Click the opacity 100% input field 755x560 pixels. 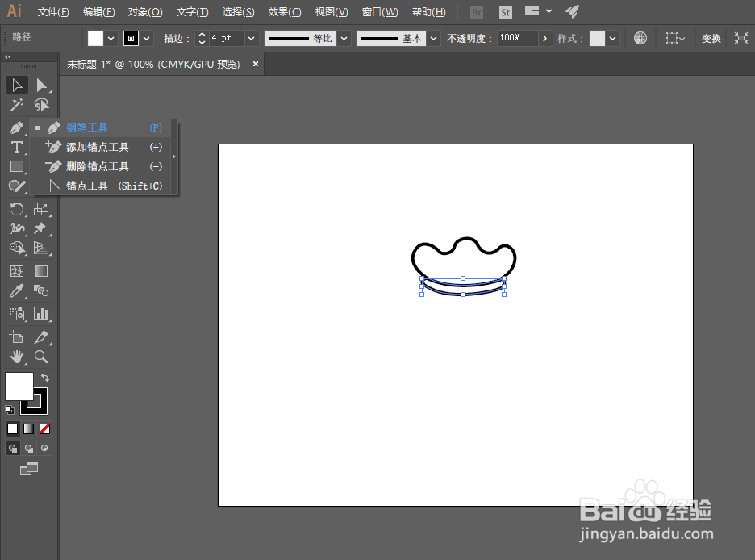[x=518, y=38]
